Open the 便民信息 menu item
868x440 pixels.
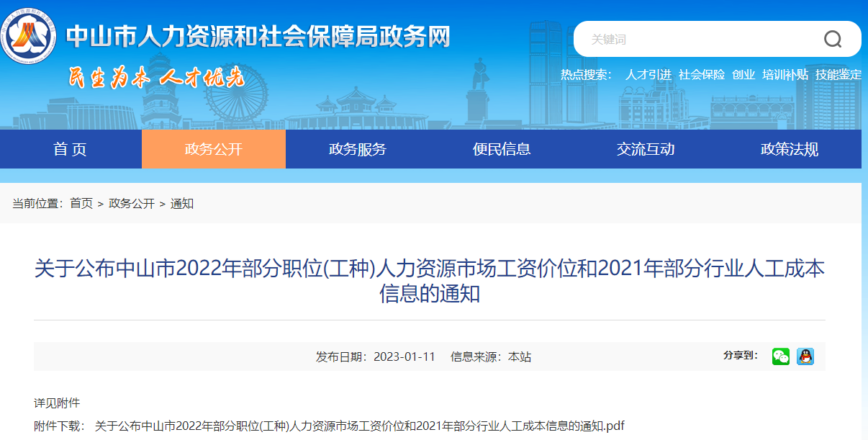(502, 149)
